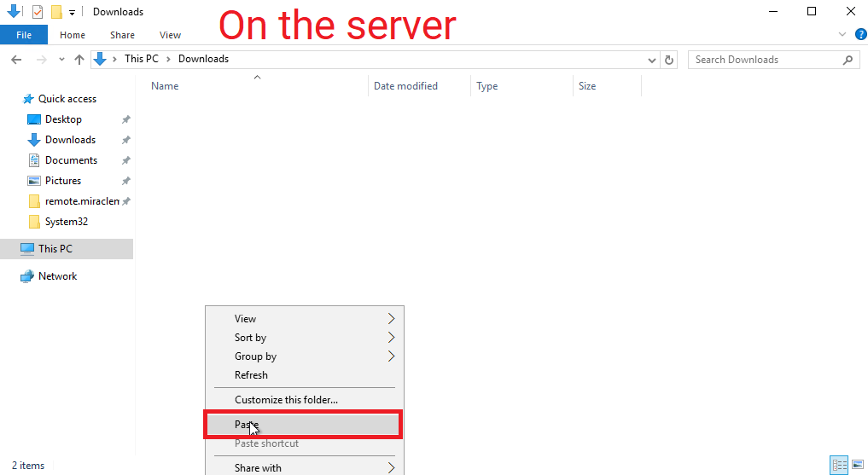The height and width of the screenshot is (475, 868).
Task: Click the Search Downloads input field
Action: click(762, 60)
